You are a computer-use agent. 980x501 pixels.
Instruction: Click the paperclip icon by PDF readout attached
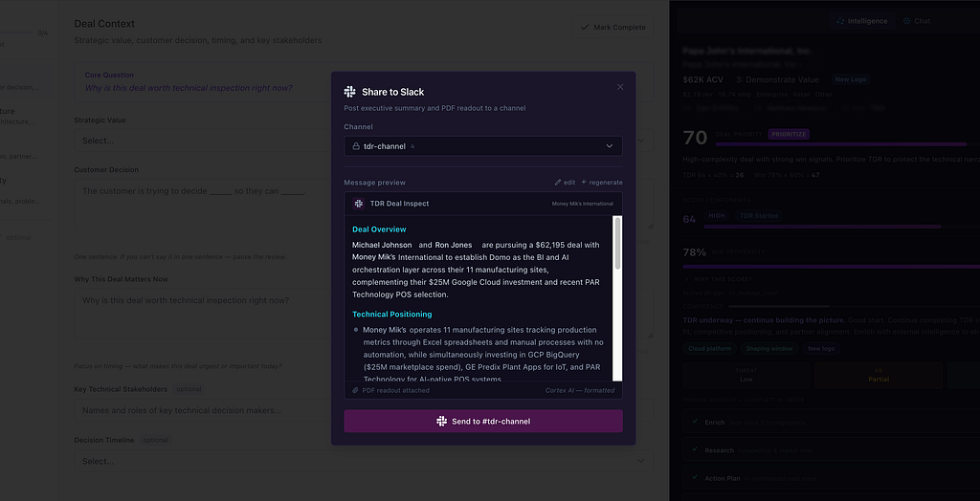356,390
